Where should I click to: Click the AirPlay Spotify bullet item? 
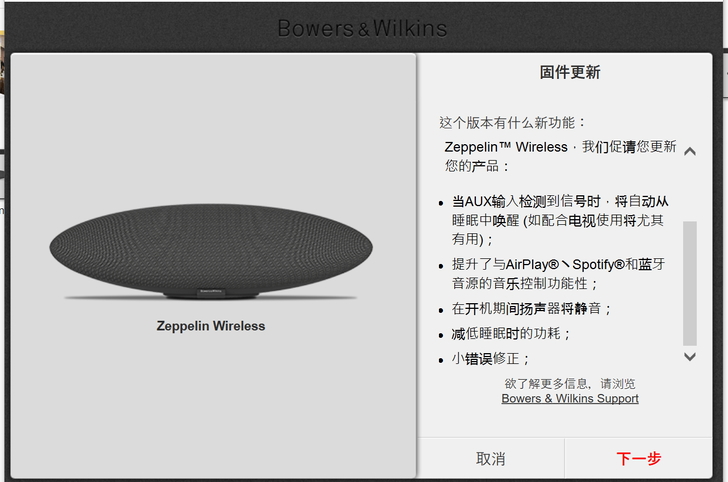click(x=558, y=274)
